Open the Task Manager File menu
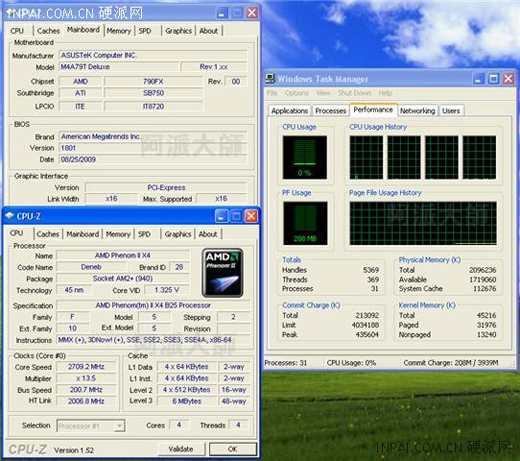 pos(272,93)
